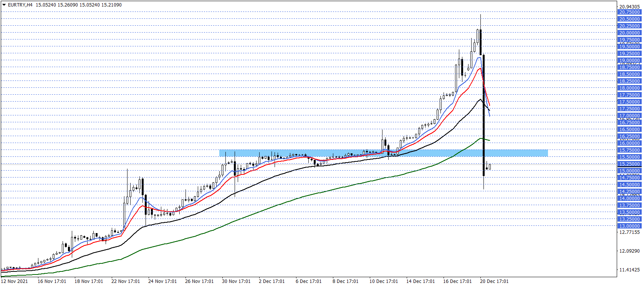644x286 pixels.
Task: Click the 16 Nov 17:01 time label
Action: pos(52,281)
